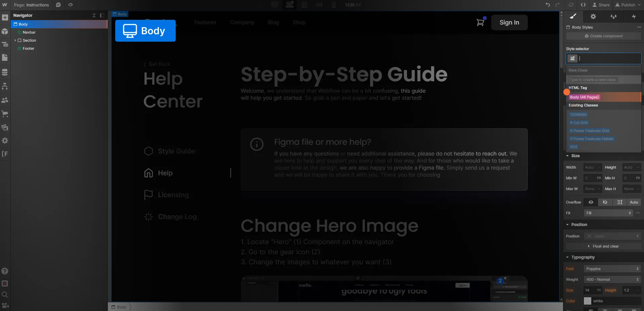Close the Navigator panel

(x=94, y=15)
